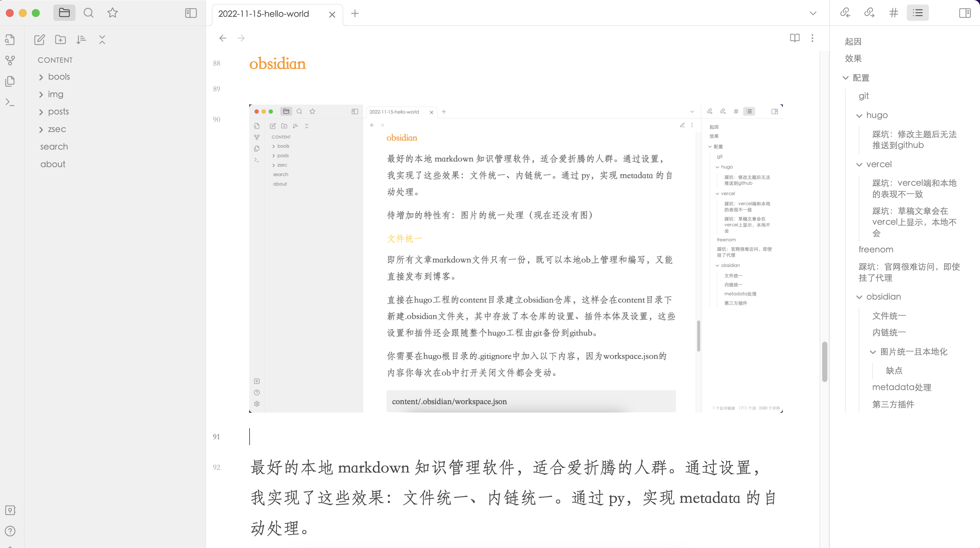Open the note's more options menu
This screenshot has height=548, width=980.
click(x=812, y=38)
